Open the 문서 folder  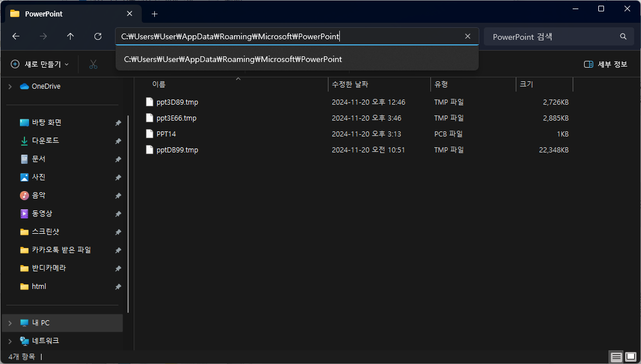pyautogui.click(x=39, y=159)
